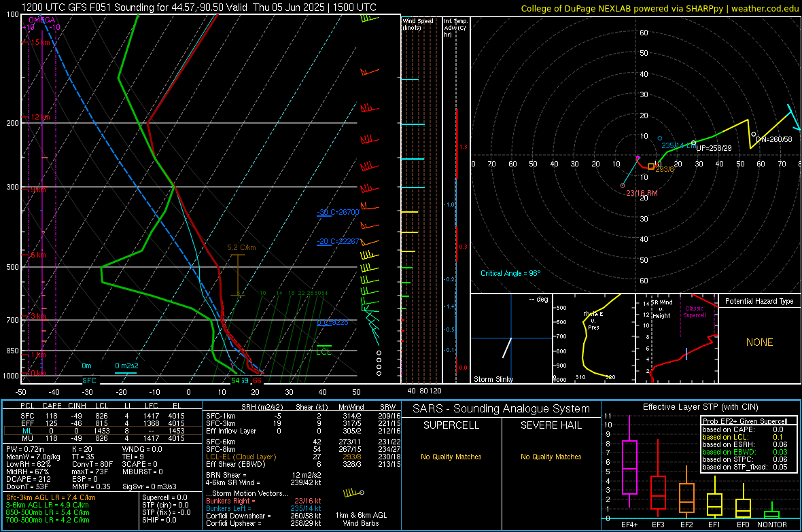Click the Eff Inflow Layer row
The width and height of the screenshot is (802, 532).
(304, 431)
